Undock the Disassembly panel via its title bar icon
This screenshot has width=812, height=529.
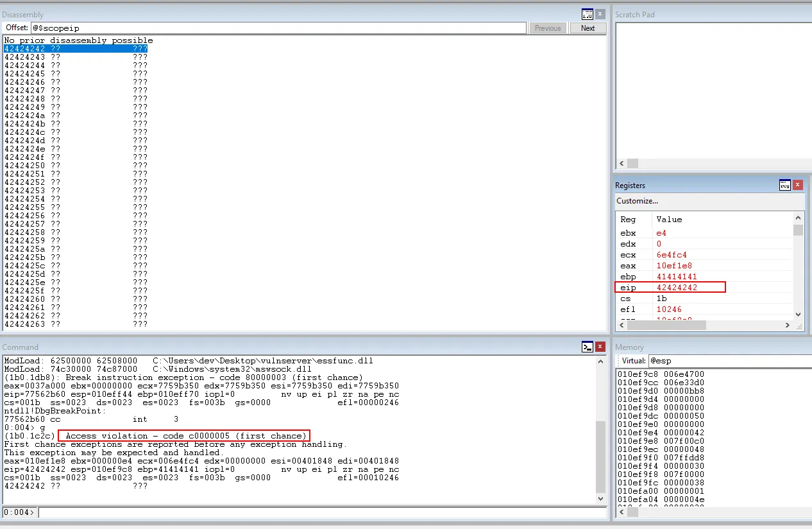pyautogui.click(x=587, y=13)
